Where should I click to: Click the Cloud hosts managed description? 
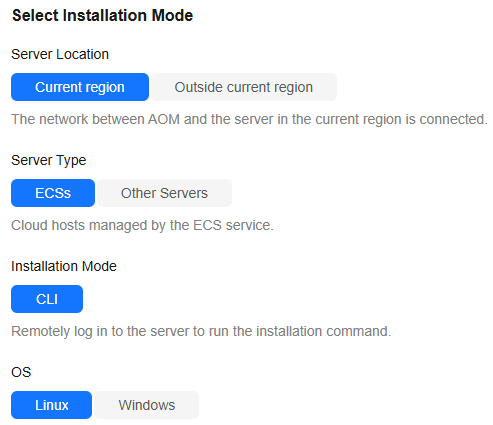142,225
